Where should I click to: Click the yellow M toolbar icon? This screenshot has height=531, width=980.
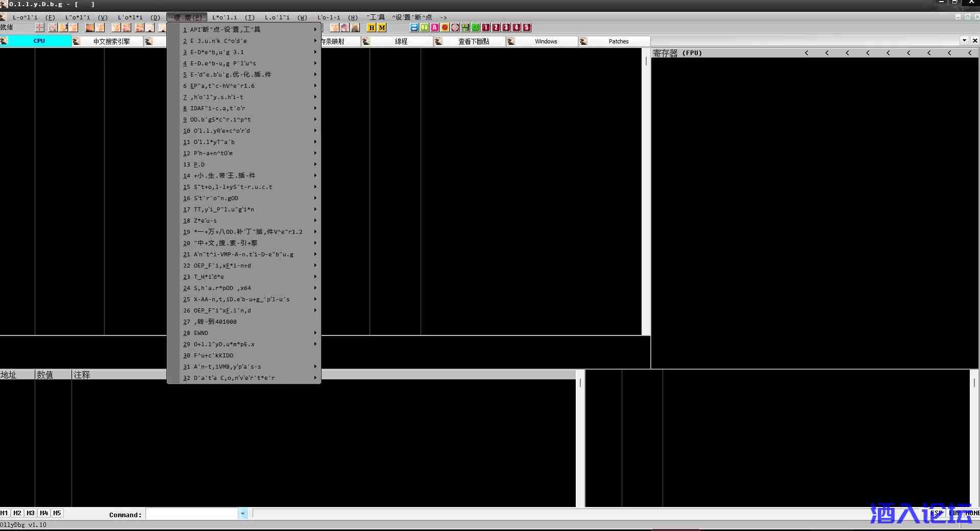[382, 28]
